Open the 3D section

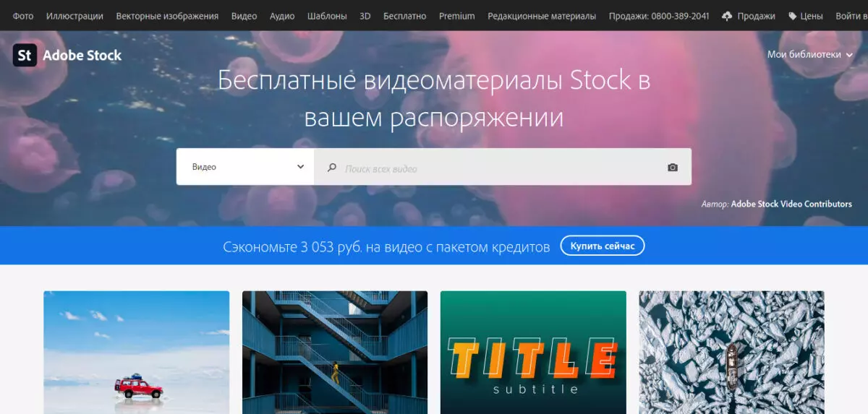click(x=365, y=16)
